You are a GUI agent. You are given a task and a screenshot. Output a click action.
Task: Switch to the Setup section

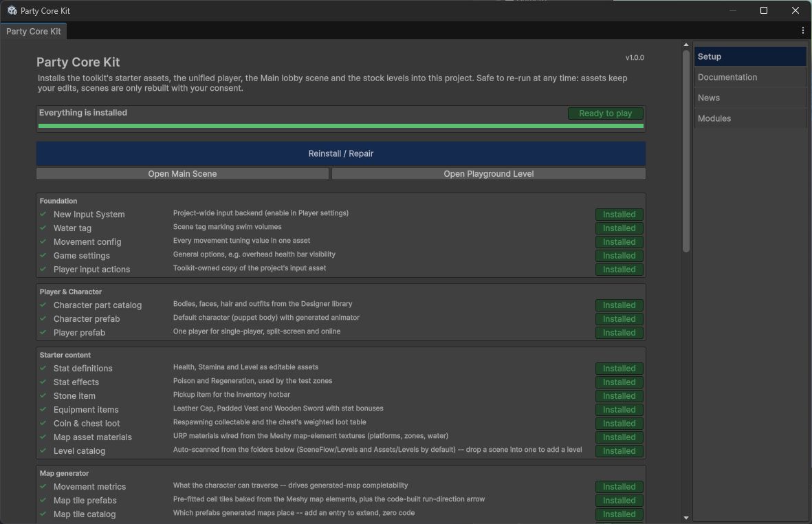pos(750,56)
